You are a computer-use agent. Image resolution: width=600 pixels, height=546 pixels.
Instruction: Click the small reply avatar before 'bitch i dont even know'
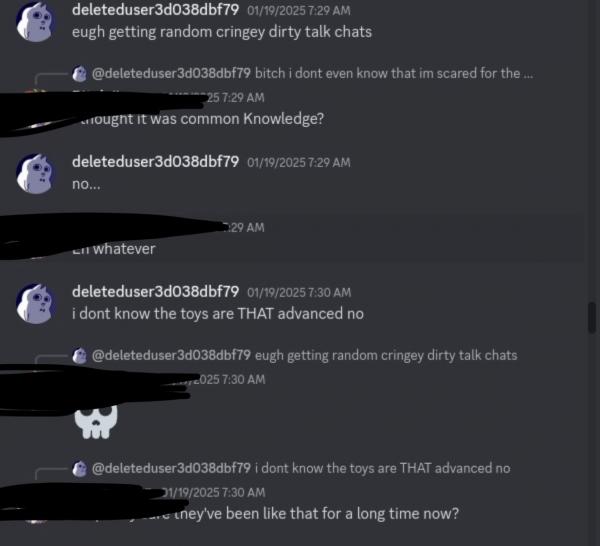point(80,73)
